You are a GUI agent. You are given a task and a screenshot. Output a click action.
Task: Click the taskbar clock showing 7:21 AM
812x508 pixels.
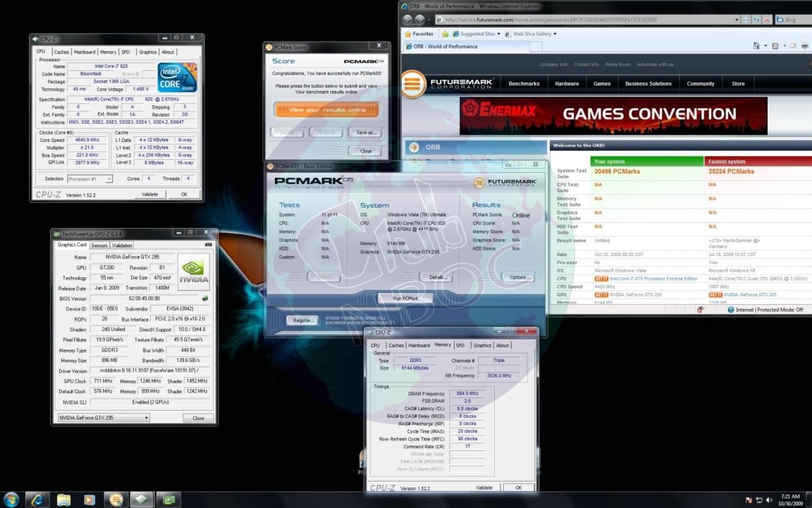(x=791, y=500)
